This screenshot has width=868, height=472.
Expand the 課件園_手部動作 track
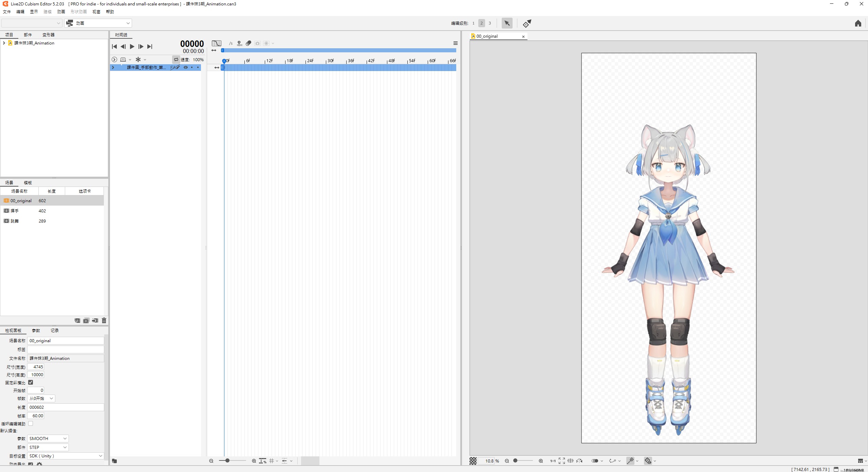(113, 68)
